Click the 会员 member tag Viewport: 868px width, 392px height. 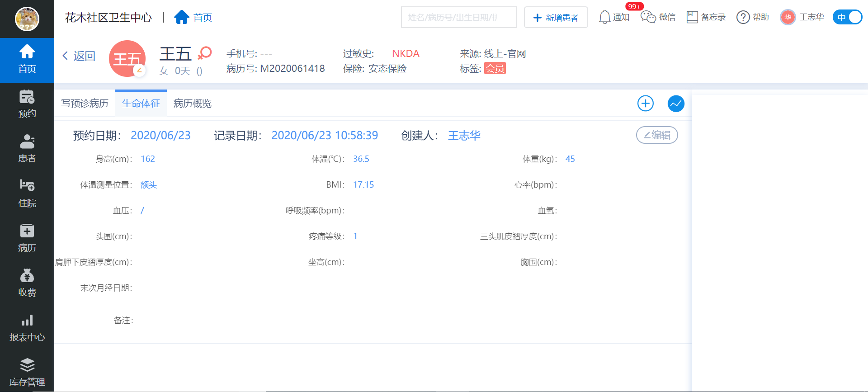495,68
